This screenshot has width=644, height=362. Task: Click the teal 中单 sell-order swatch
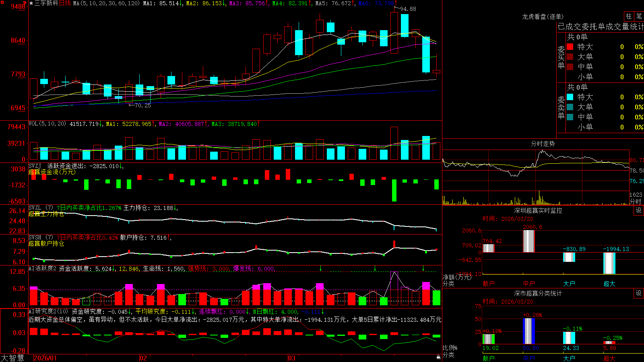tap(570, 117)
